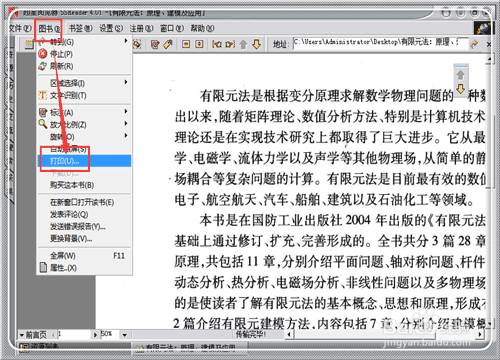
Task: Open the 注册 menu
Action: click(x=141, y=29)
